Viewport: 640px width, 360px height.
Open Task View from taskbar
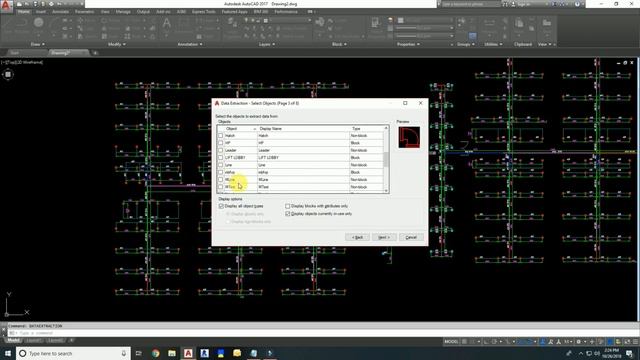138,353
